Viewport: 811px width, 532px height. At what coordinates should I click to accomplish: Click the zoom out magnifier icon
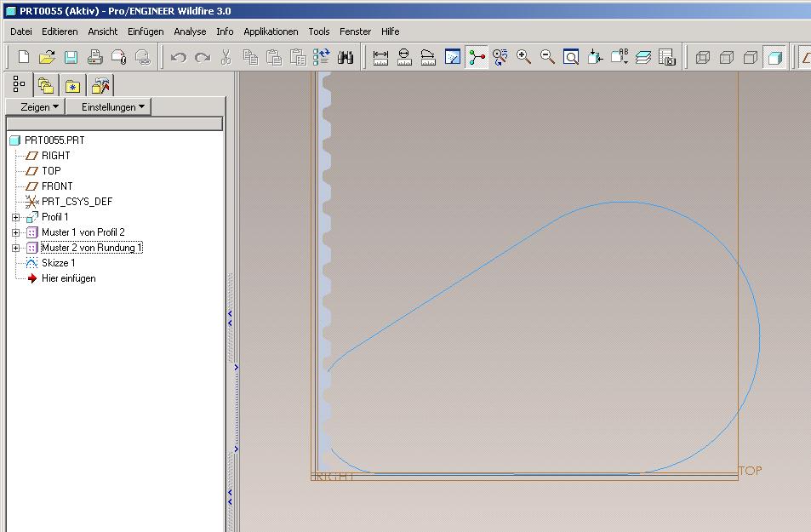pyautogui.click(x=548, y=57)
